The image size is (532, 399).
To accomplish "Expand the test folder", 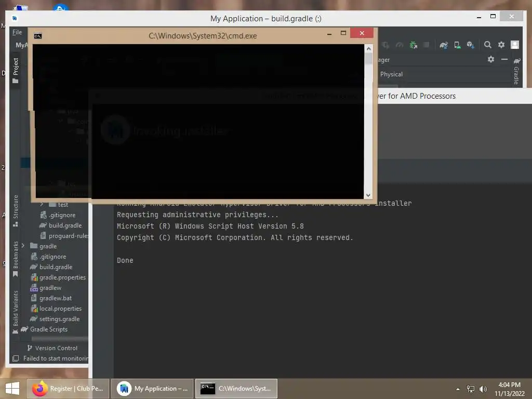I will coord(42,205).
